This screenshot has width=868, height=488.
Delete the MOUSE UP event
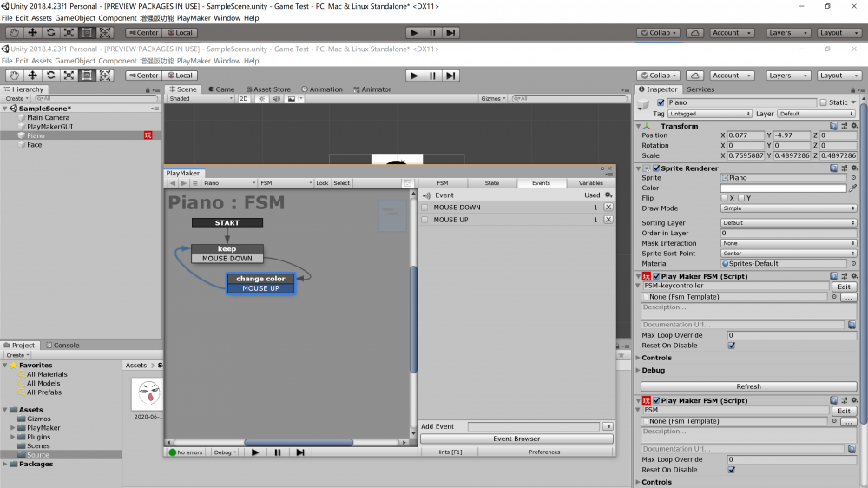(x=608, y=220)
